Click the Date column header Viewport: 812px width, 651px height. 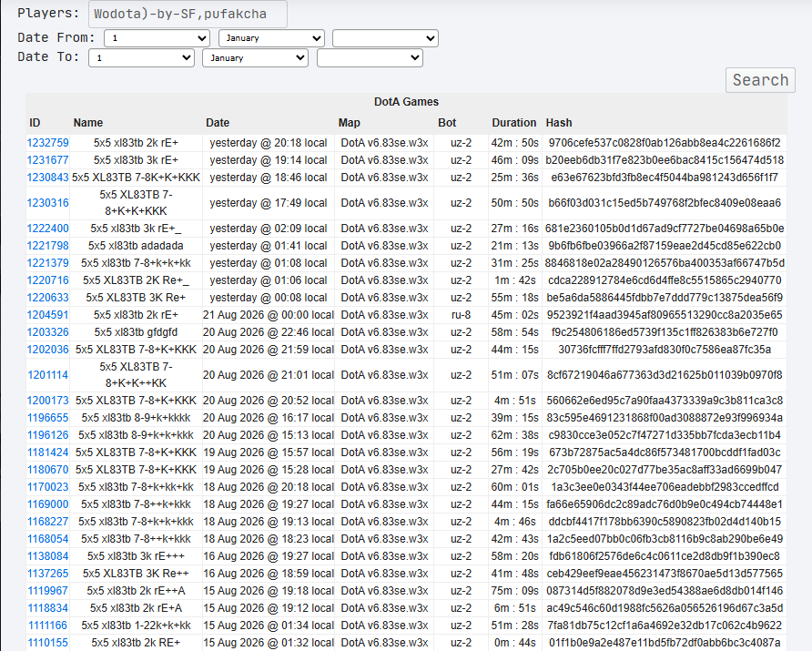218,123
